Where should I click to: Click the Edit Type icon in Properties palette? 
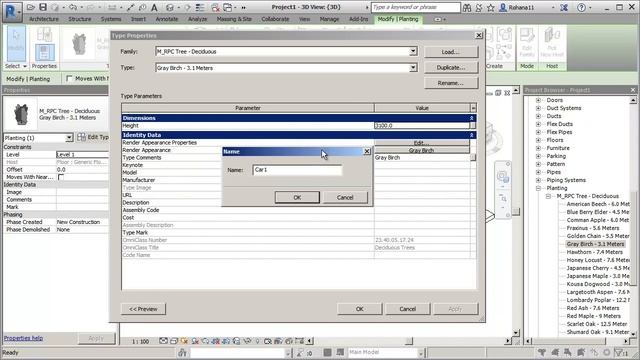tap(82, 137)
